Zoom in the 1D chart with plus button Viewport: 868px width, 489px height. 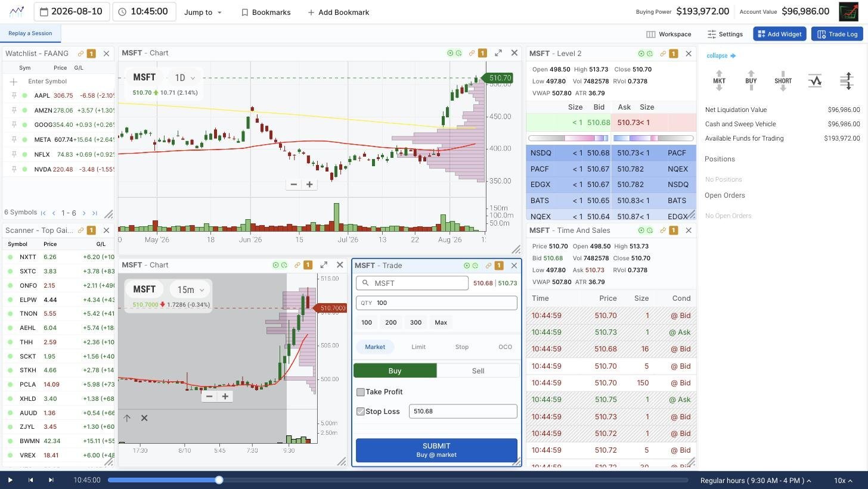[x=309, y=185]
